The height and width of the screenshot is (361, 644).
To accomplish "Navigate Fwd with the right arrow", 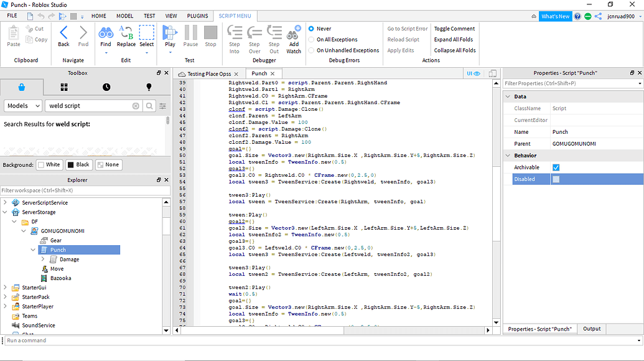I will point(83,32).
